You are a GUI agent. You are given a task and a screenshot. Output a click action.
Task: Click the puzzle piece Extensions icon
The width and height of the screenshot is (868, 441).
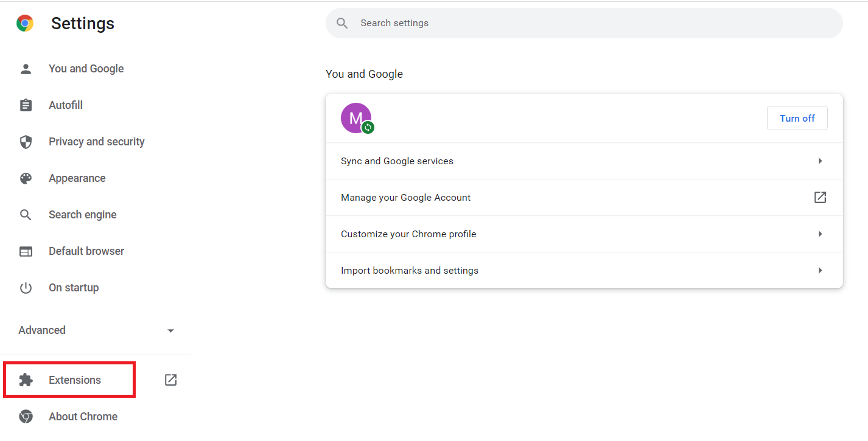pos(26,380)
